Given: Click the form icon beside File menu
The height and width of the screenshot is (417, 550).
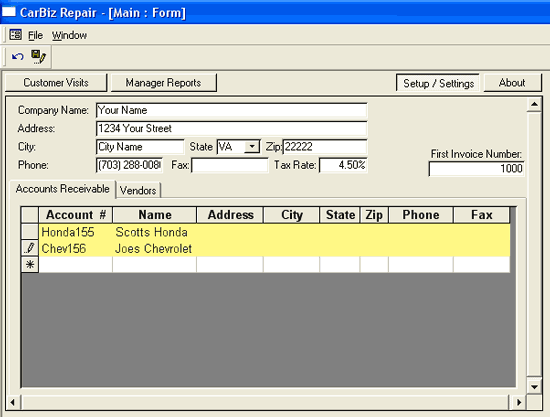Looking at the screenshot, I should [x=15, y=35].
